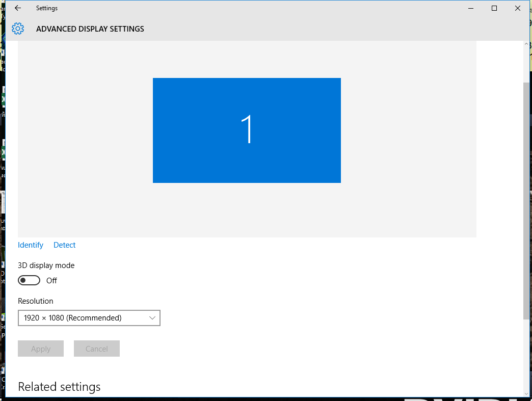
Task: Click the Settings gear icon
Action: 18,29
